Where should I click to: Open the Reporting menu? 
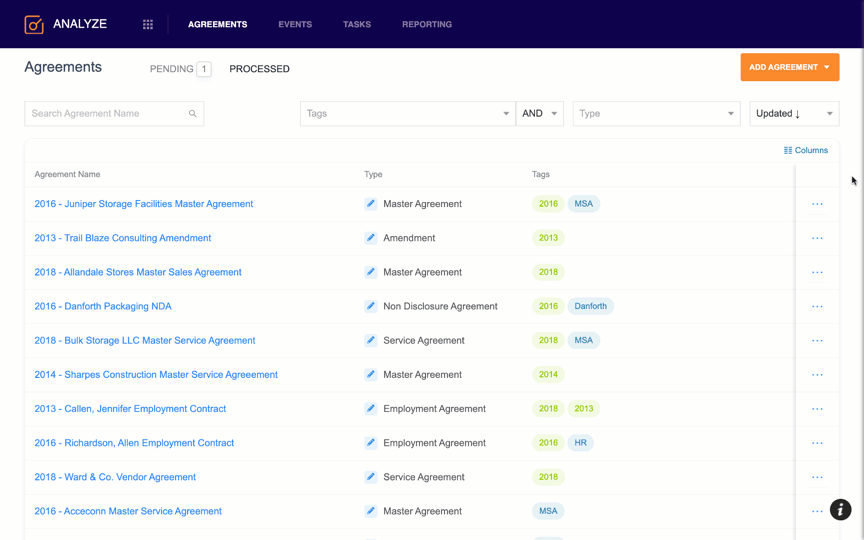[427, 24]
